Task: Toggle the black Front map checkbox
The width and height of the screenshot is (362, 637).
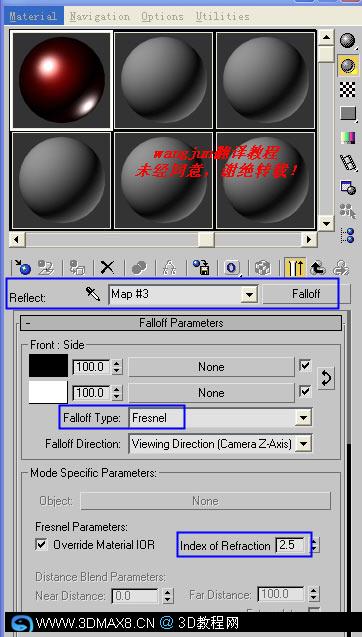Action: (x=305, y=366)
